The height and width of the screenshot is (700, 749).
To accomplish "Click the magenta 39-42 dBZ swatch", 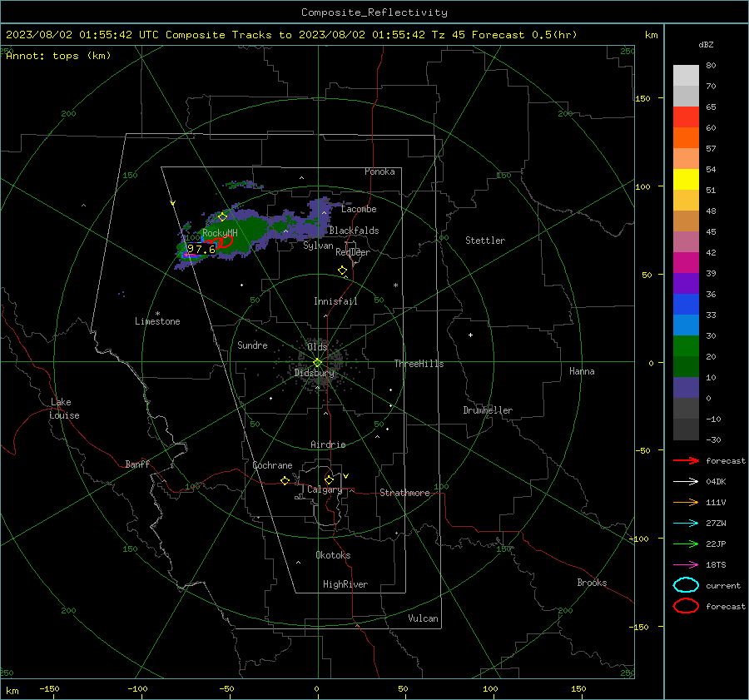I will tap(686, 263).
